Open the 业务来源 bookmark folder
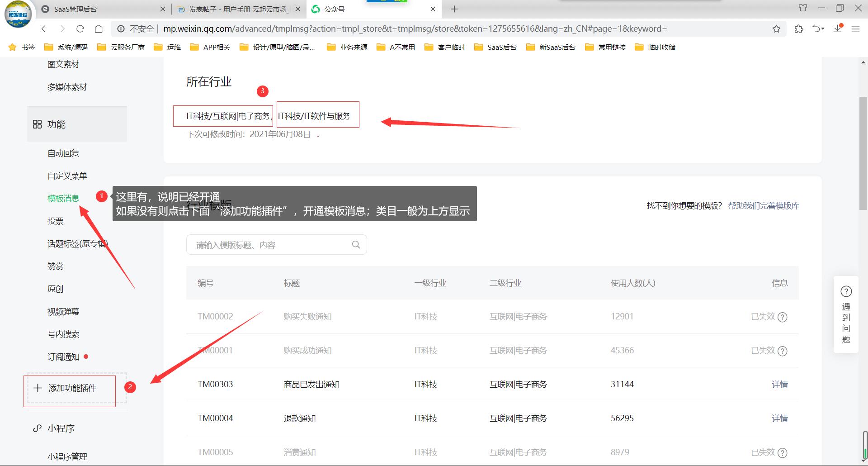 [x=347, y=47]
